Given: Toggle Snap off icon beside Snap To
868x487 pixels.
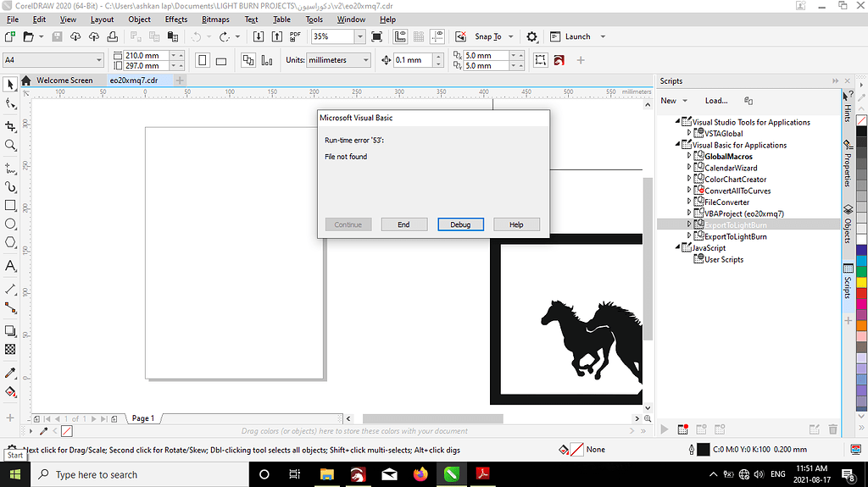Looking at the screenshot, I should point(460,36).
